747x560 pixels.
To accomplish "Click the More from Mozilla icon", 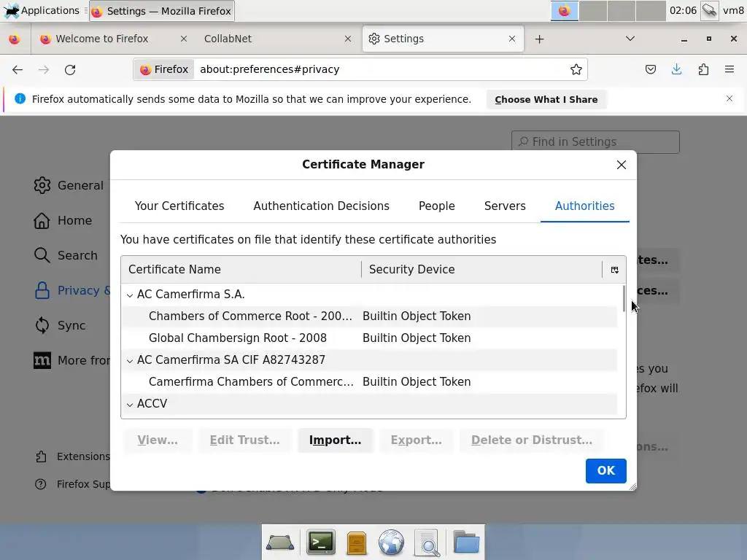I will click(x=42, y=360).
